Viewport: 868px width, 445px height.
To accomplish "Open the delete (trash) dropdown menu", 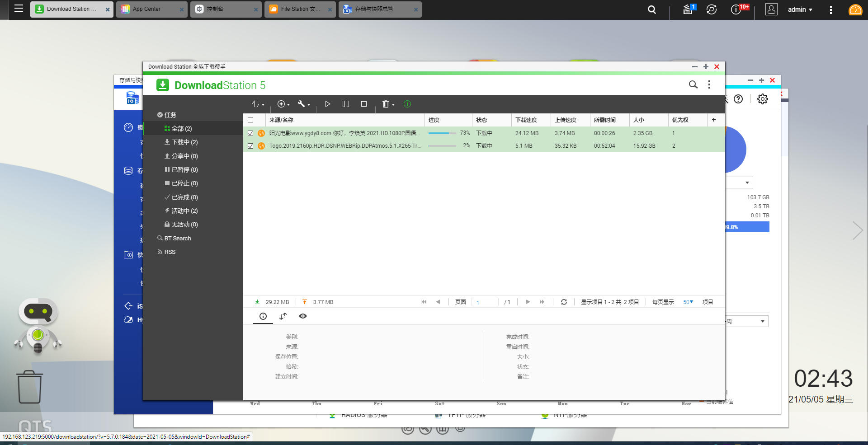I will click(388, 104).
